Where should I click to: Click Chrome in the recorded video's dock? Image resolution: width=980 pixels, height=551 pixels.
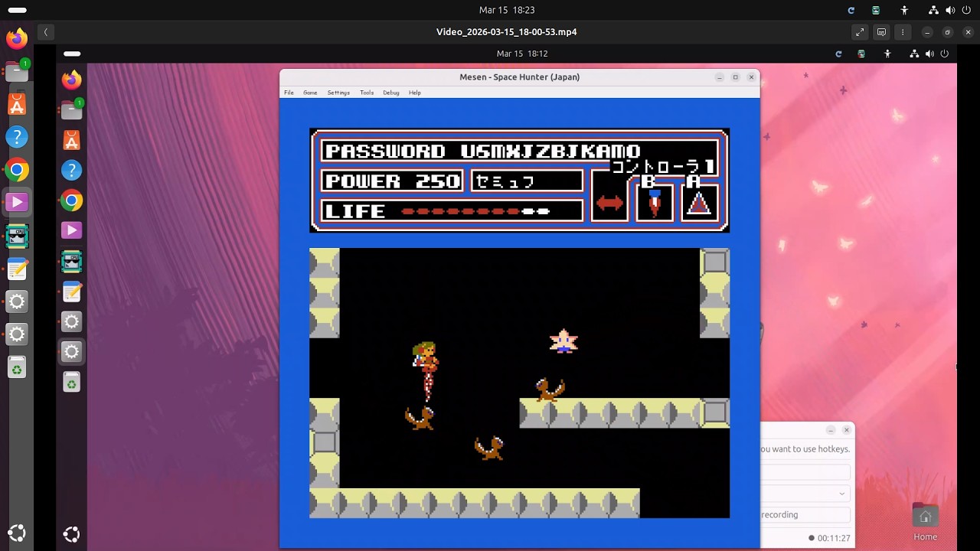pos(71,201)
